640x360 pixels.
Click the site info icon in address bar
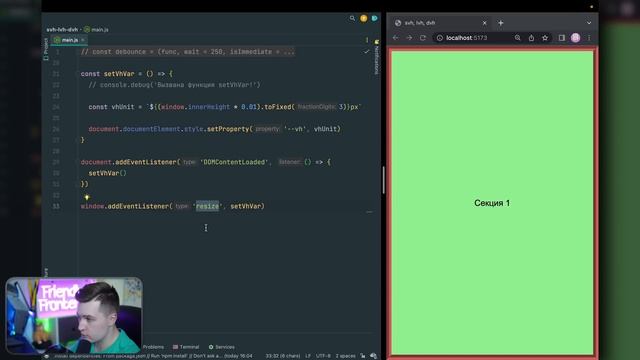point(440,38)
